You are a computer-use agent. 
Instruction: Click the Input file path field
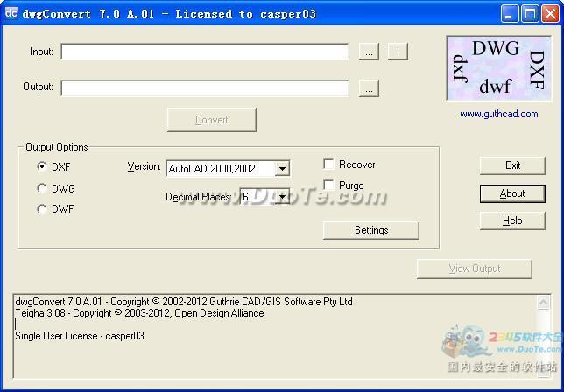(x=205, y=52)
